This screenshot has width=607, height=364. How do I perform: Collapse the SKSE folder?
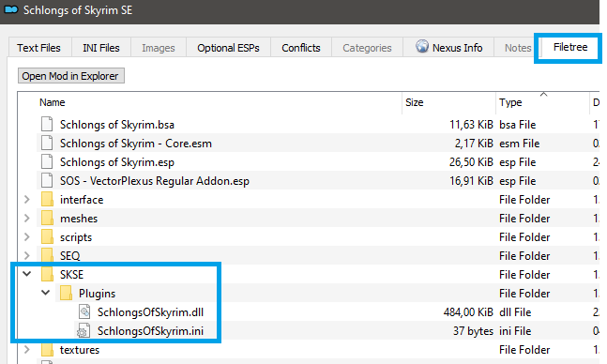coord(26,274)
